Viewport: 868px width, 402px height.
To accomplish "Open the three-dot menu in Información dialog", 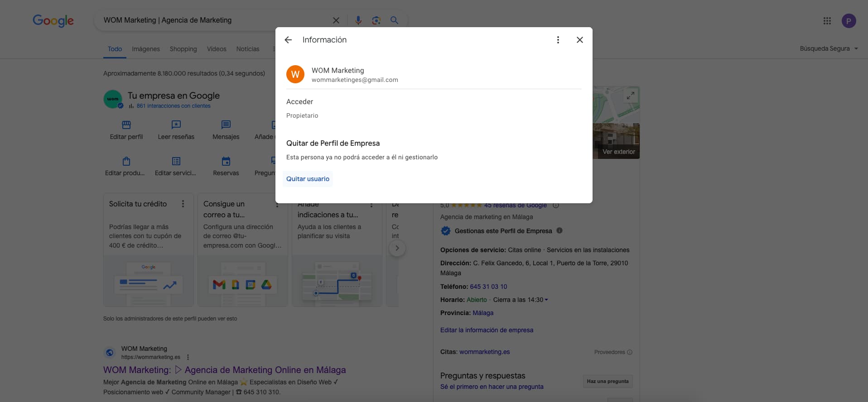I will point(558,40).
